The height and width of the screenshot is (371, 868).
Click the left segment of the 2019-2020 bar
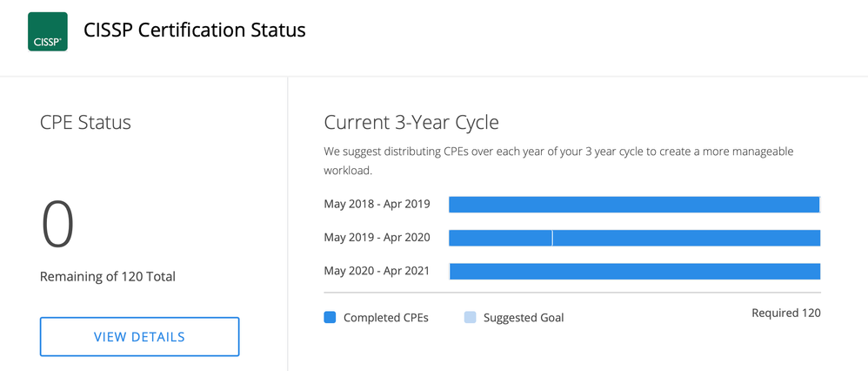500,238
